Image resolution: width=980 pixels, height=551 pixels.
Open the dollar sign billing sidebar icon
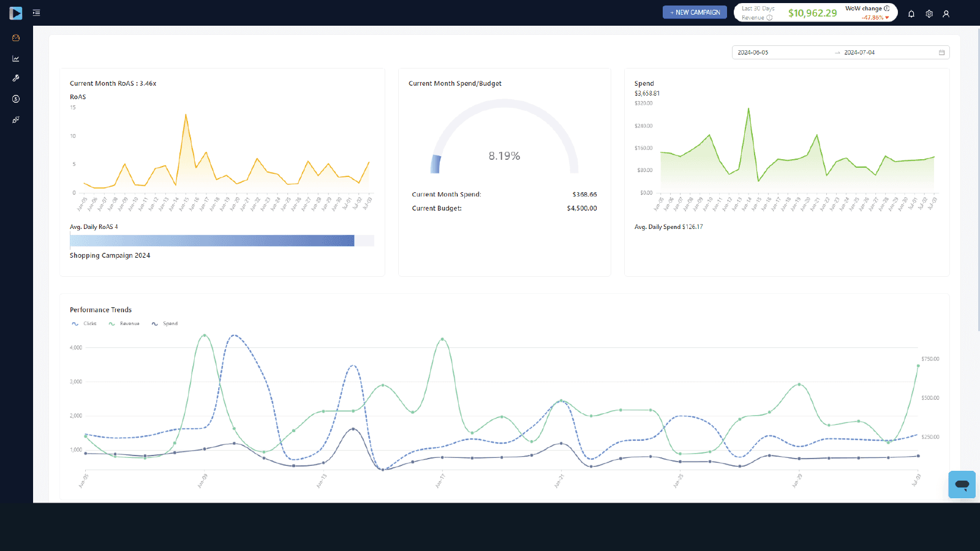tap(16, 99)
